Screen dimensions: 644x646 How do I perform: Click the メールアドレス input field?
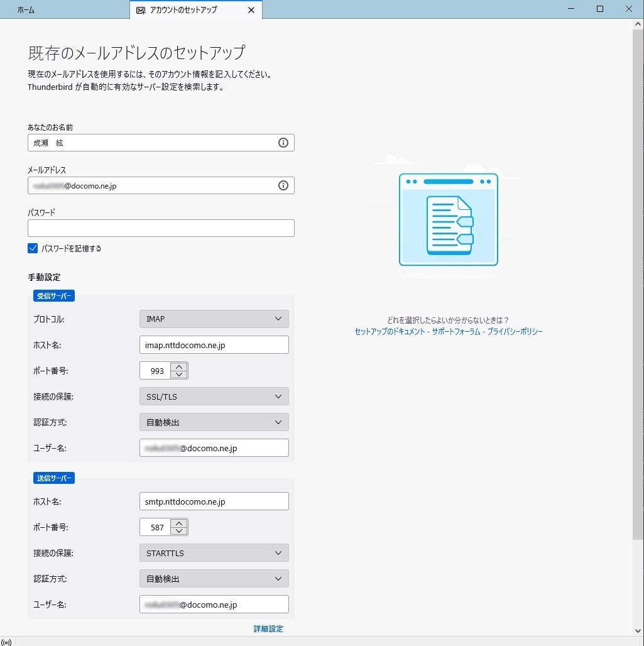point(161,185)
